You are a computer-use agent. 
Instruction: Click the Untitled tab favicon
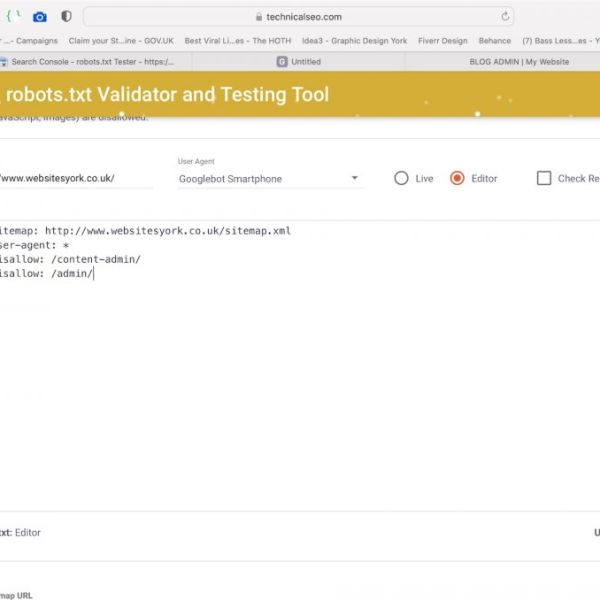pos(282,61)
